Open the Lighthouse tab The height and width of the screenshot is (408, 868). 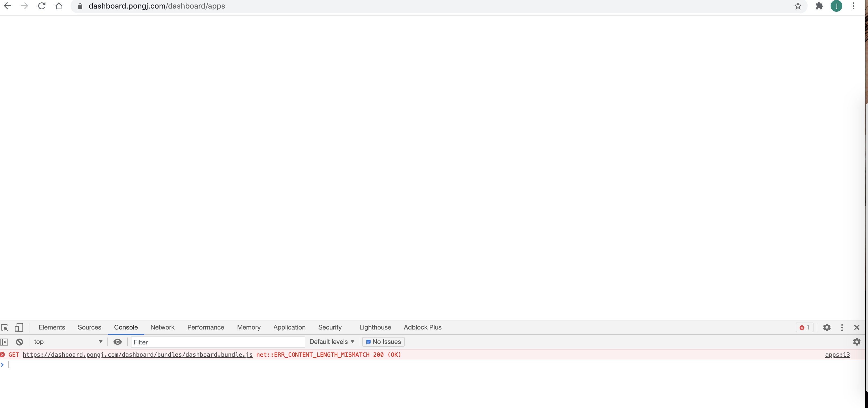[x=375, y=327]
